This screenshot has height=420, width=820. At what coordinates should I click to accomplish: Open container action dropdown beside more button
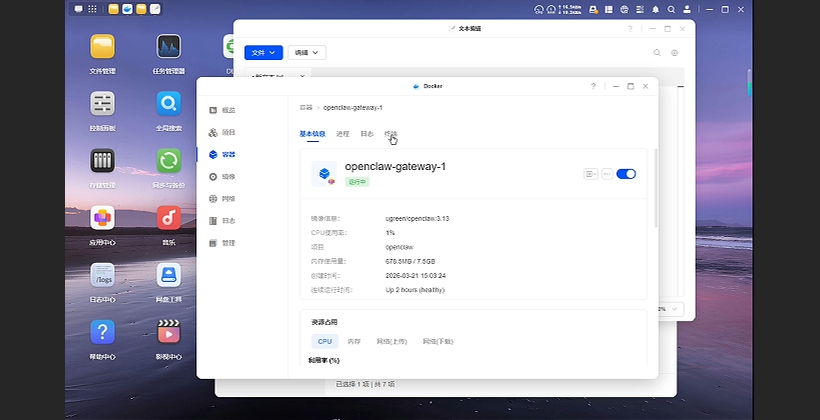coord(591,174)
